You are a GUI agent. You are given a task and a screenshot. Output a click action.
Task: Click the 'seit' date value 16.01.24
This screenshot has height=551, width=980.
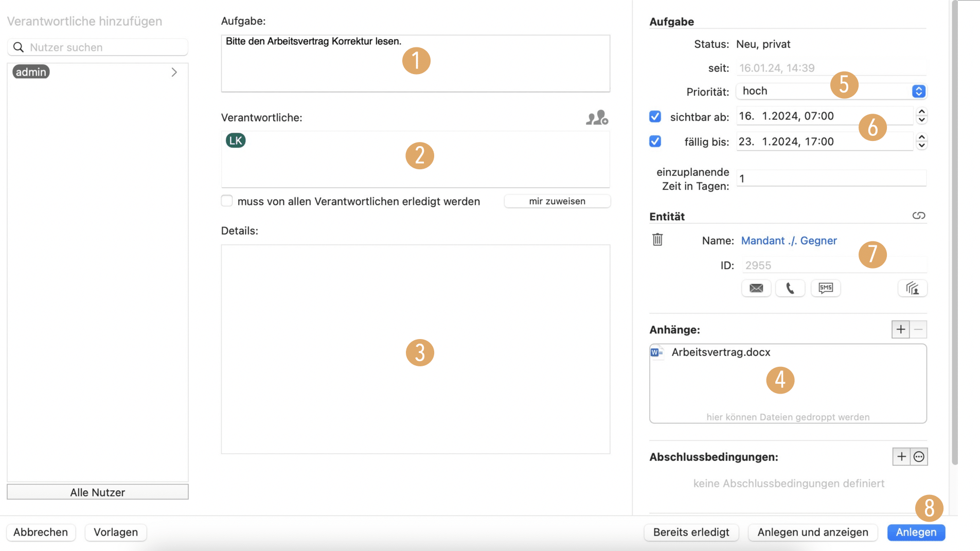[x=777, y=68]
